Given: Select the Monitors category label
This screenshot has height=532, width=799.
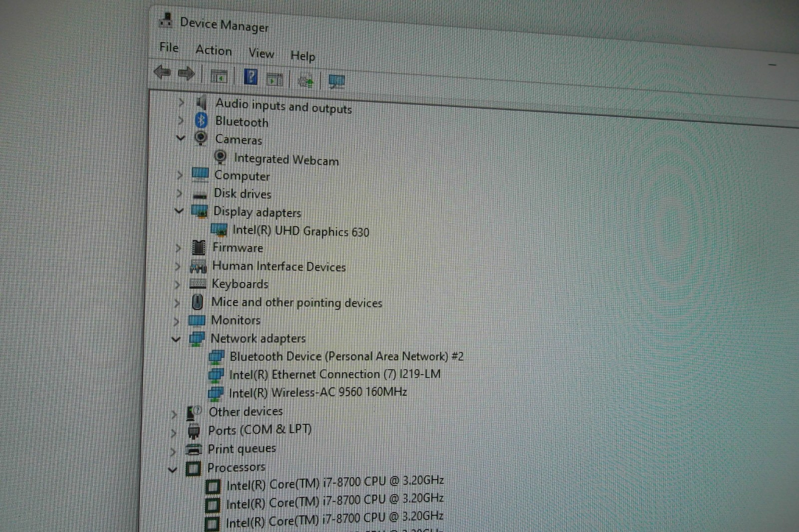Looking at the screenshot, I should click(x=236, y=320).
